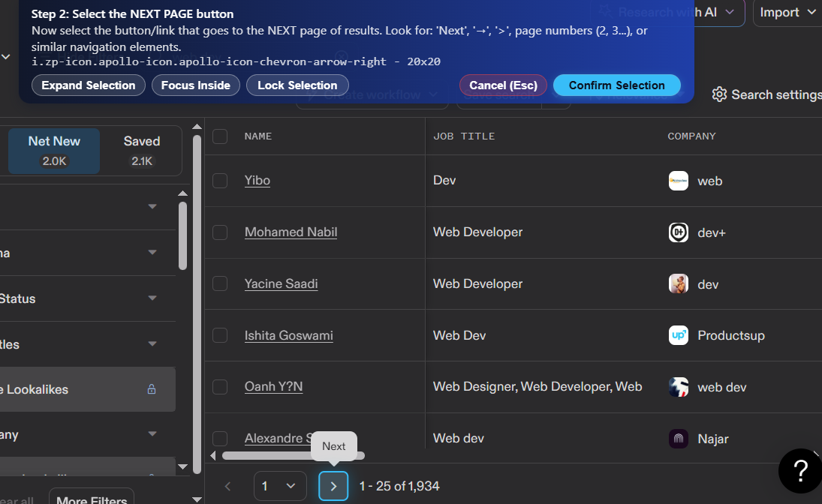This screenshot has height=504, width=822.
Task: Expand the topmost filter arrow
Action: [152, 206]
